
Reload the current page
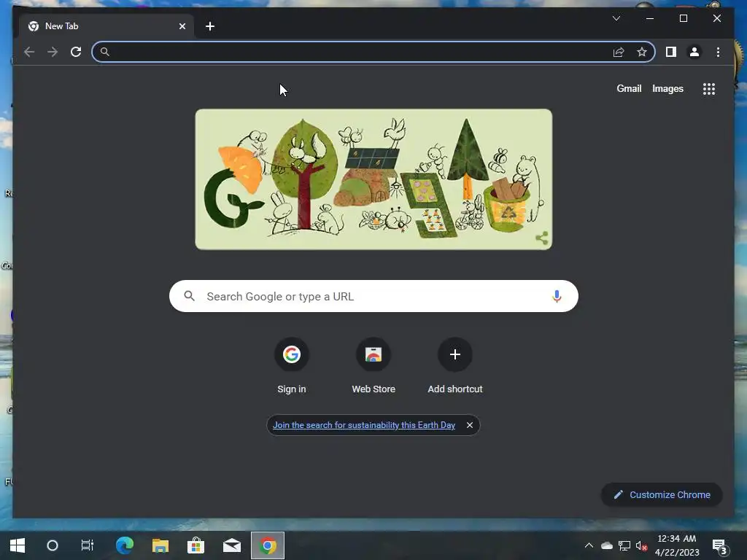[x=76, y=52]
